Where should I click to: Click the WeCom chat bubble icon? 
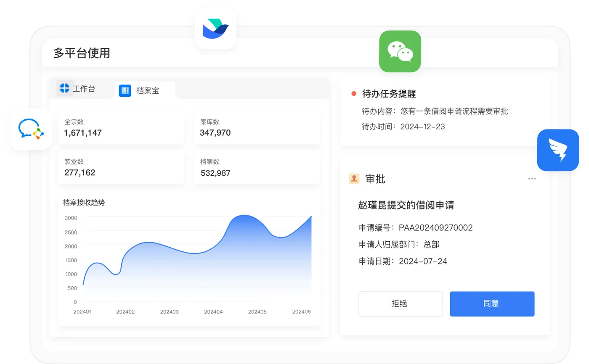pos(31,129)
